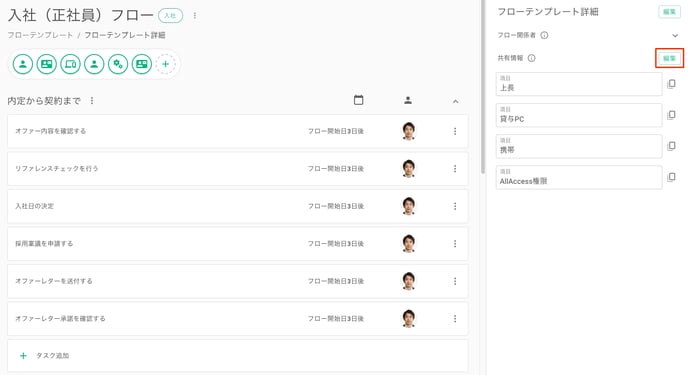The width and height of the screenshot is (688, 375).
Task: Click the 上長 item field
Action: (579, 84)
